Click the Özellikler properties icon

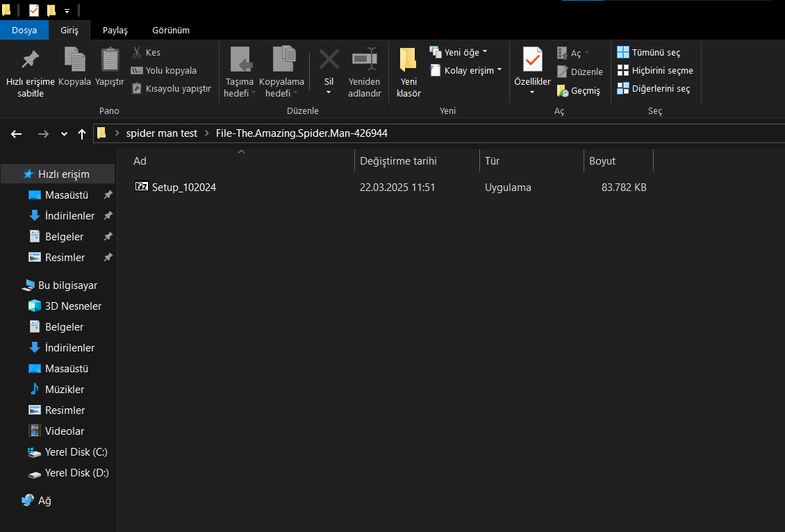tap(532, 60)
